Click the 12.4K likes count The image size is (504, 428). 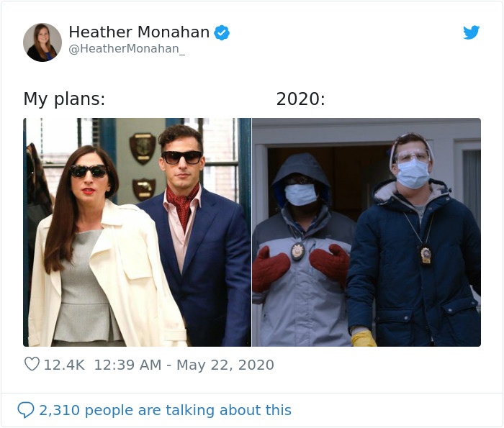click(64, 365)
